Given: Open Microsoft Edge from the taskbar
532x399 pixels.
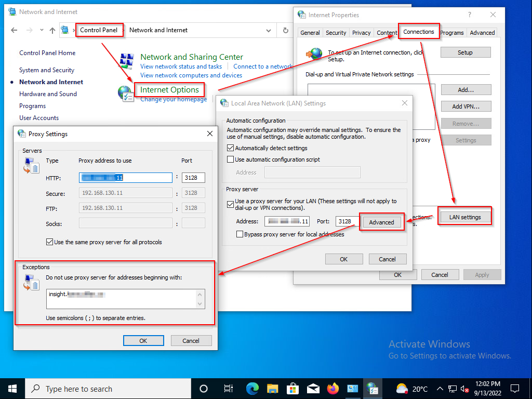Looking at the screenshot, I should [252, 389].
